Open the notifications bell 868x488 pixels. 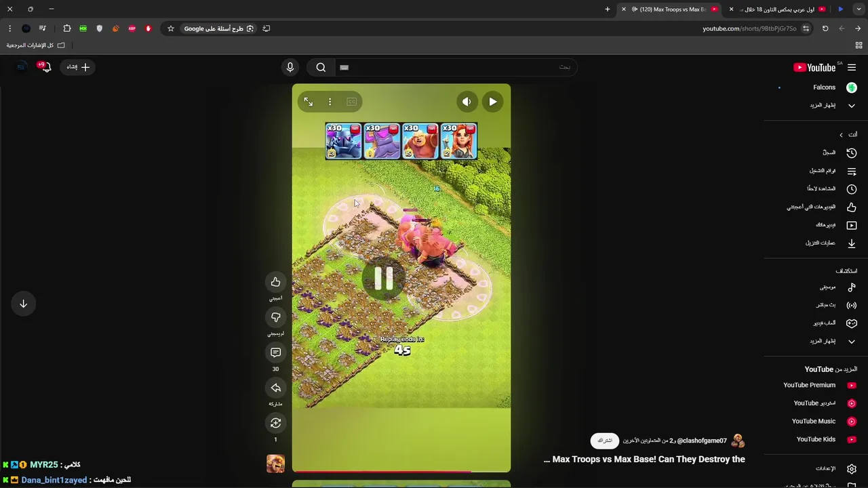pos(45,67)
